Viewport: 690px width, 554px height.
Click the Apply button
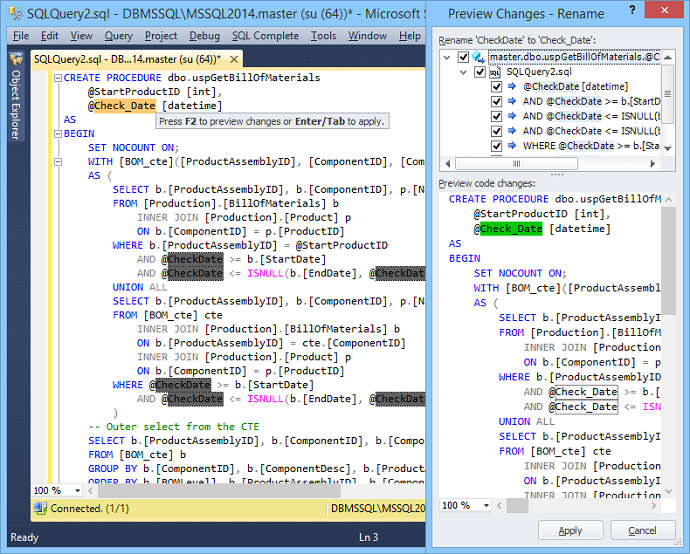click(570, 531)
